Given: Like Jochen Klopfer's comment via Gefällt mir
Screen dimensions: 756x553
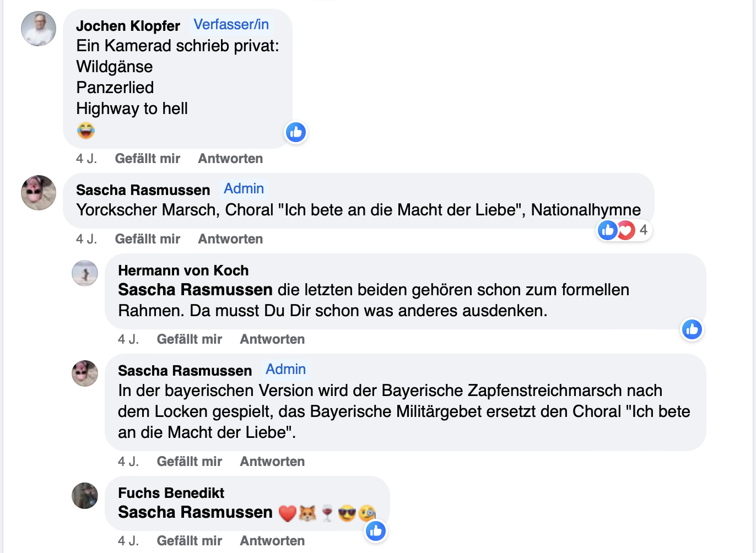Looking at the screenshot, I should click(147, 159).
